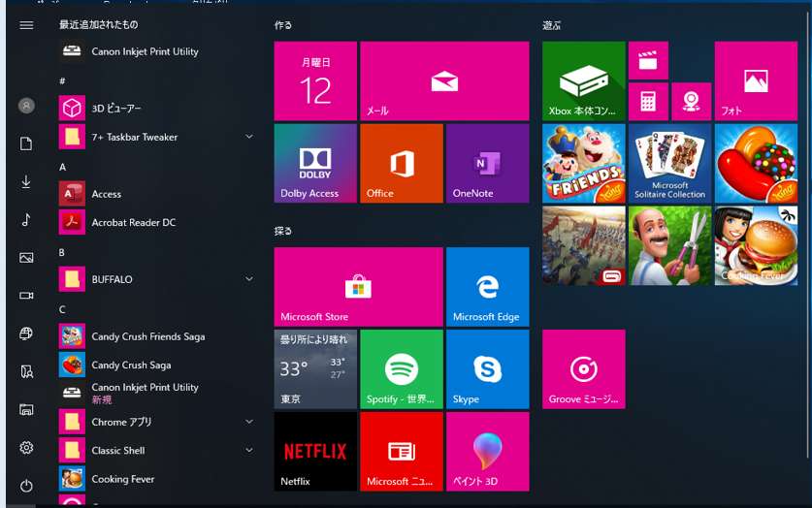Open the Camera small tile

(x=692, y=102)
